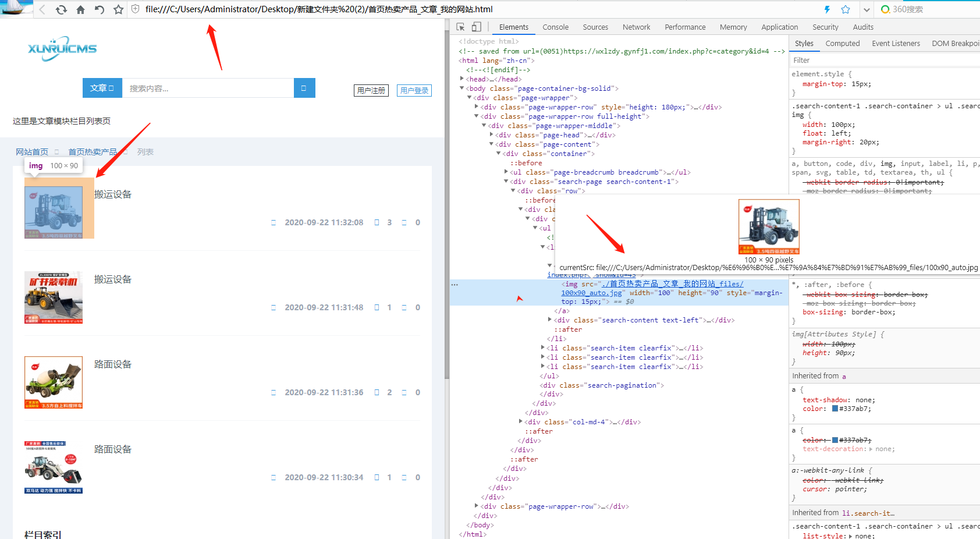Click the white mixer loader thumbnail

tap(54, 467)
